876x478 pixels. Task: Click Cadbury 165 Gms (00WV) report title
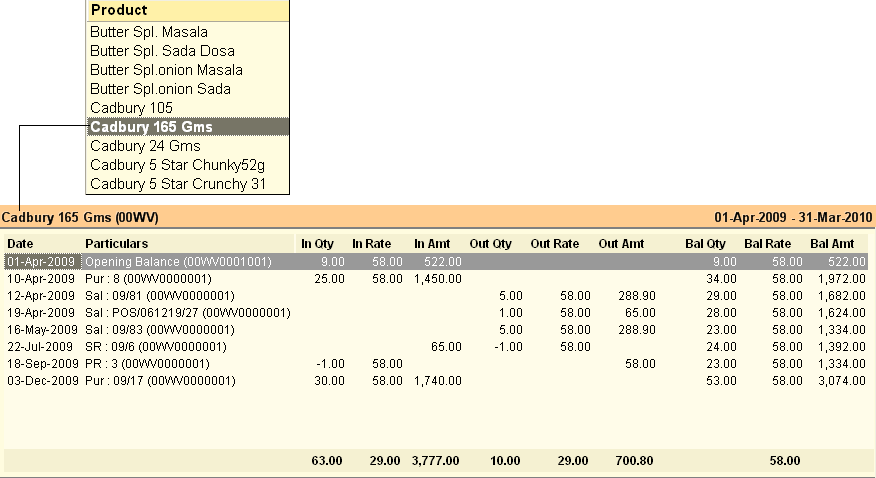pos(80,217)
